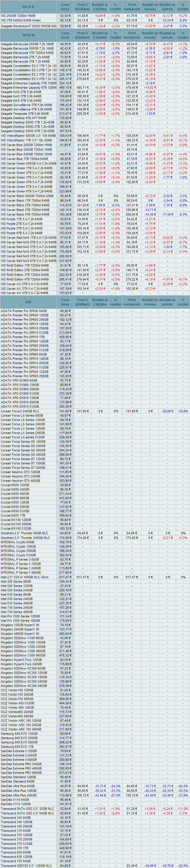Click Corsair Force LX series 512GB name
This screenshot has width=190, height=868.
click(x=23, y=437)
